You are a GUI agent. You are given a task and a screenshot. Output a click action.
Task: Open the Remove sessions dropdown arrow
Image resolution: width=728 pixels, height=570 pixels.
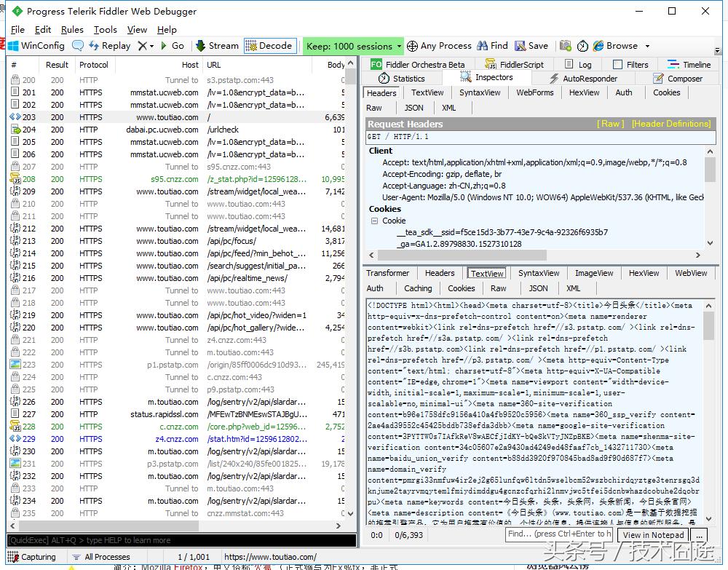point(151,46)
